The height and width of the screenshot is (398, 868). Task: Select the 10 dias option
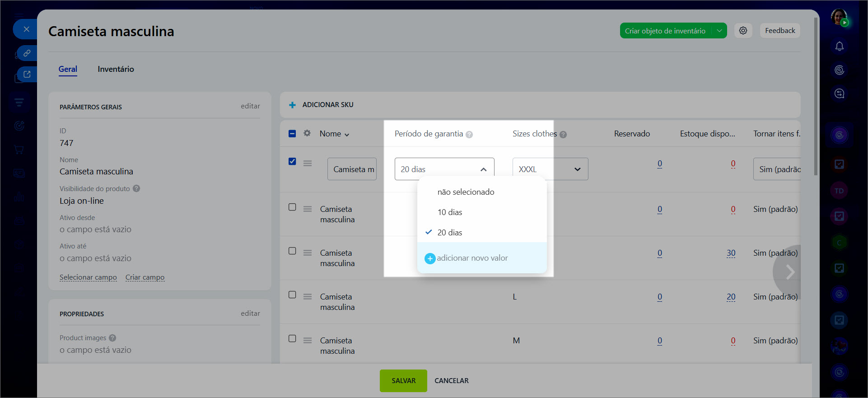coord(450,212)
